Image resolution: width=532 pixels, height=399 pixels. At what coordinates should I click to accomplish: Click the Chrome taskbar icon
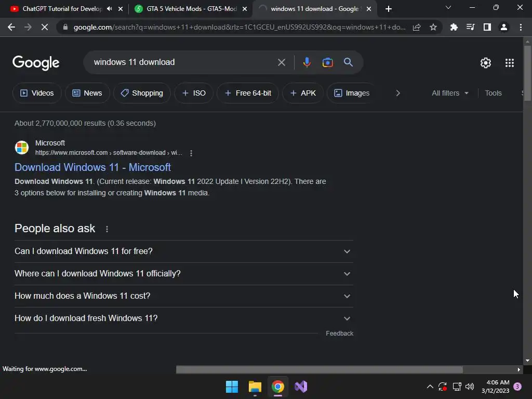click(277, 387)
